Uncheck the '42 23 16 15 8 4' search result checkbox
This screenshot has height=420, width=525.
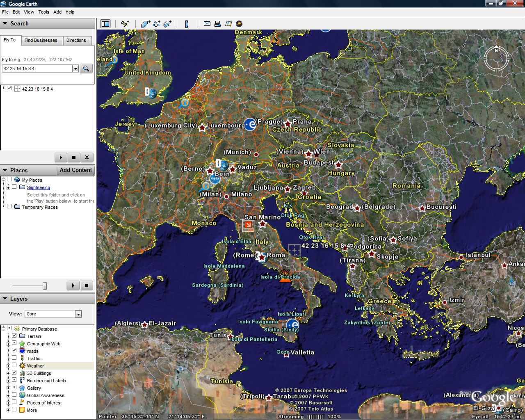pyautogui.click(x=9, y=88)
